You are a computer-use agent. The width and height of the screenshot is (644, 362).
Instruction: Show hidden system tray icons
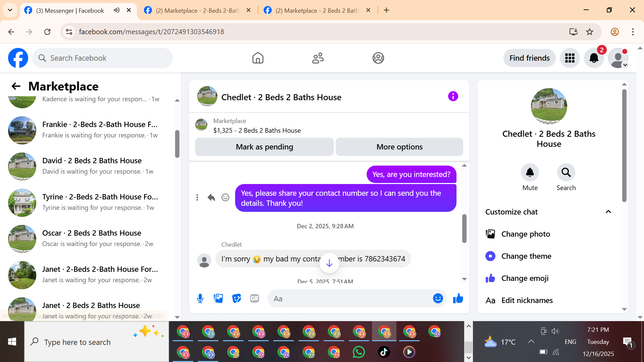531,342
